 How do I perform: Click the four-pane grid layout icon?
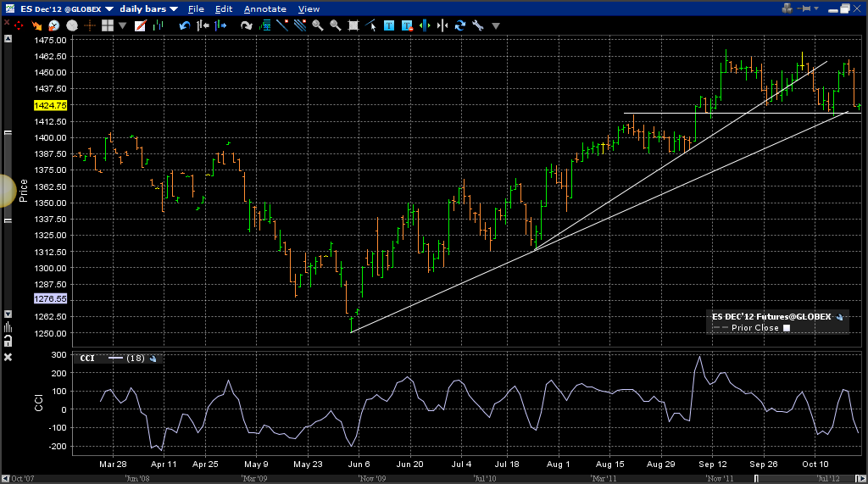(108, 25)
